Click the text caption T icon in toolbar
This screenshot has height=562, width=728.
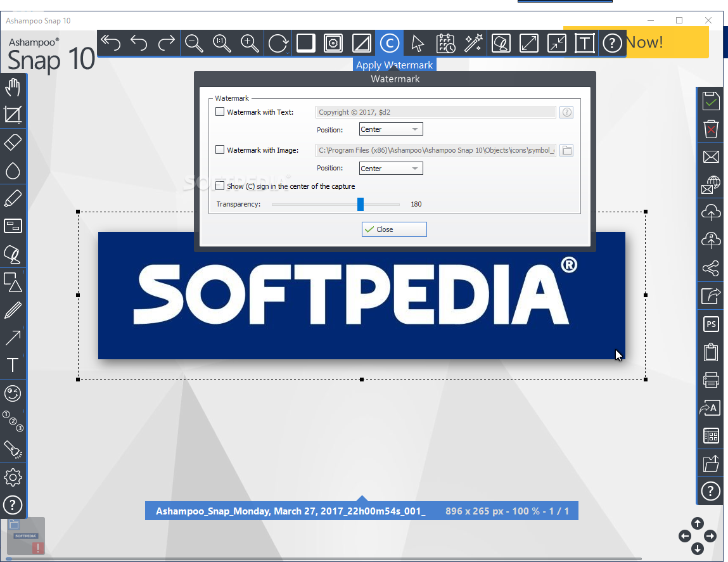(585, 43)
